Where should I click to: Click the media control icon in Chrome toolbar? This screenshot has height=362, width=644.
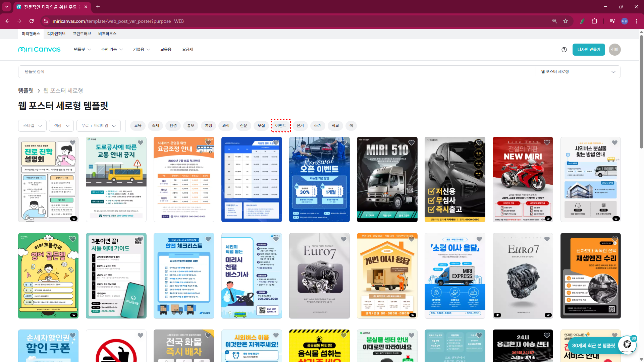tap(612, 21)
